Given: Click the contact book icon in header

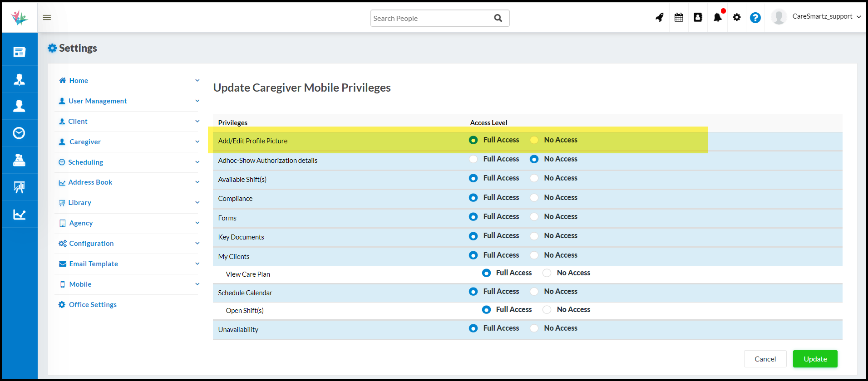Looking at the screenshot, I should coord(698,18).
